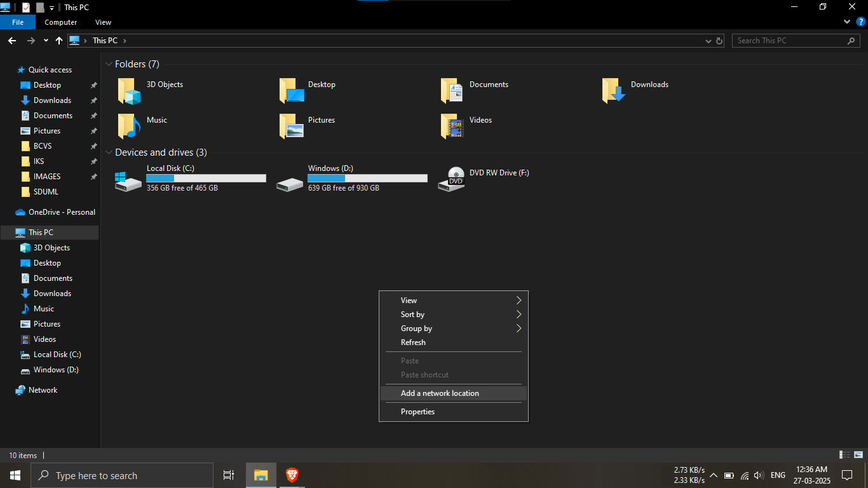Open the Computer ribbon tab
Viewport: 868px width, 488px height.
tap(60, 22)
